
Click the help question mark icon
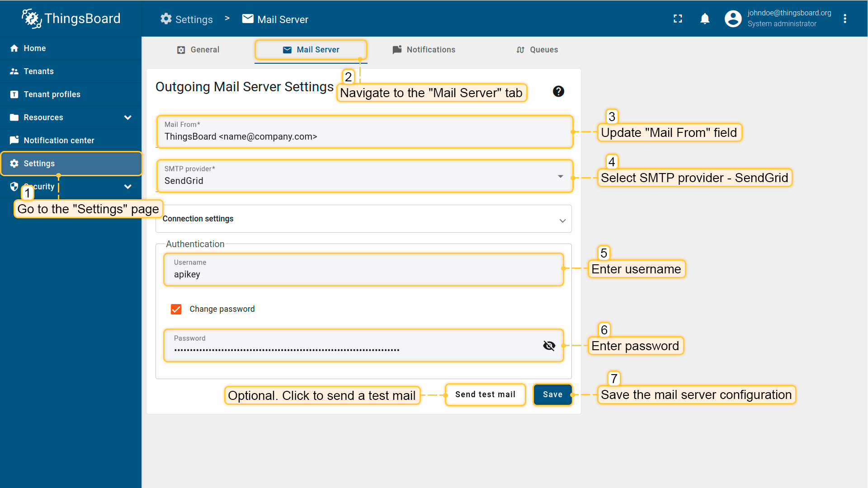point(558,91)
